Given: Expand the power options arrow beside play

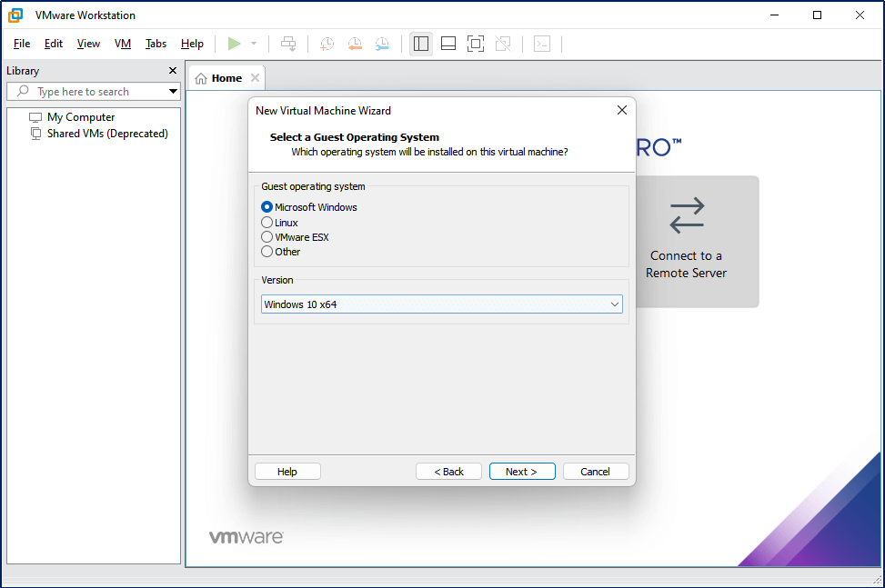Looking at the screenshot, I should [x=254, y=44].
